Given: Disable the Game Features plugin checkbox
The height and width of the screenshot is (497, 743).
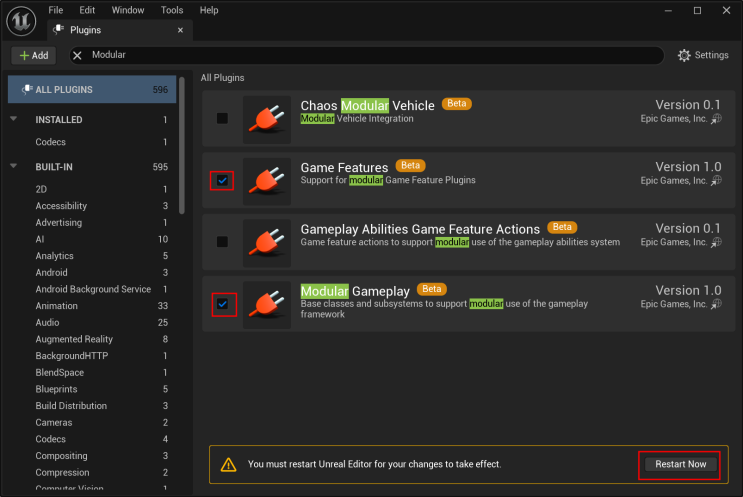Looking at the screenshot, I should 222,181.
